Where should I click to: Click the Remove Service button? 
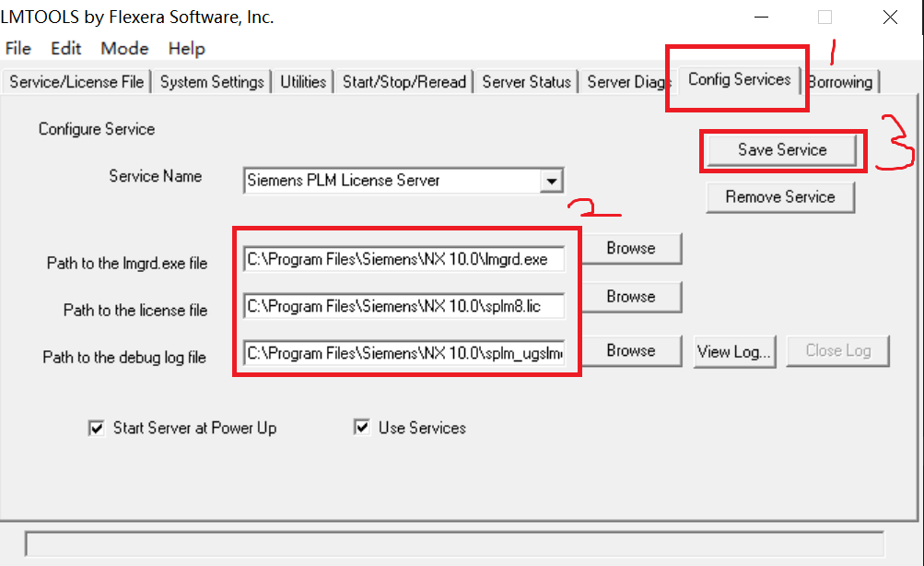tap(780, 197)
